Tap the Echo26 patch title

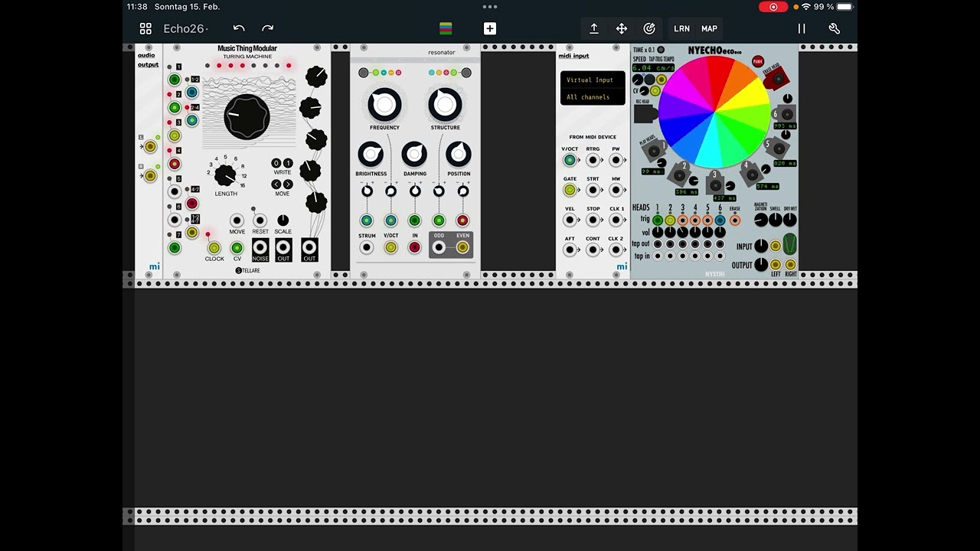click(x=184, y=29)
